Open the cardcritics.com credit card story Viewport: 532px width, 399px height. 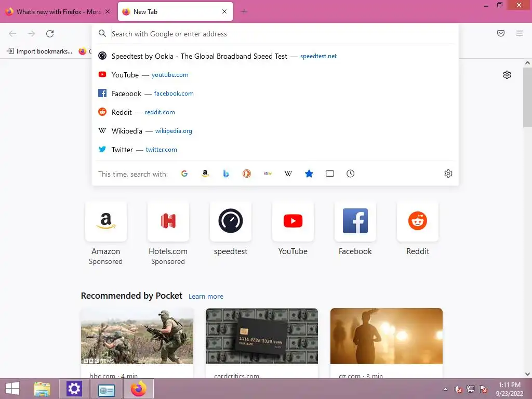pos(262,343)
